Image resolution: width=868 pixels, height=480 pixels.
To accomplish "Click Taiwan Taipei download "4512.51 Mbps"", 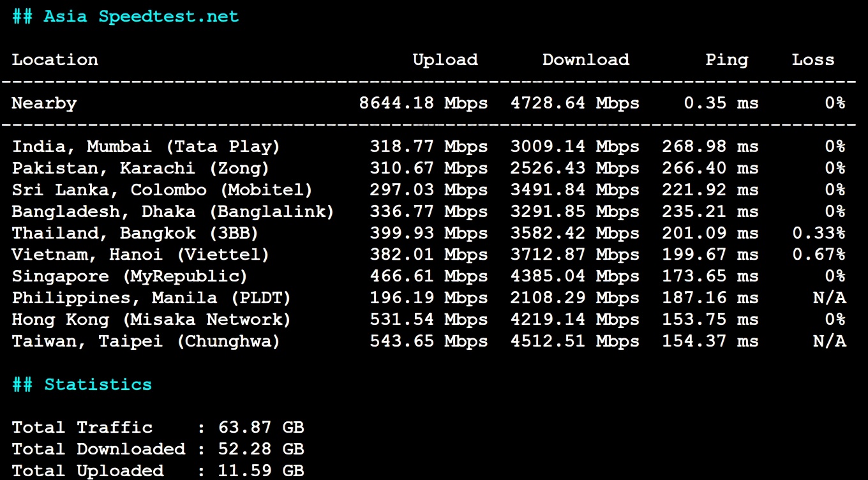I will [575, 342].
